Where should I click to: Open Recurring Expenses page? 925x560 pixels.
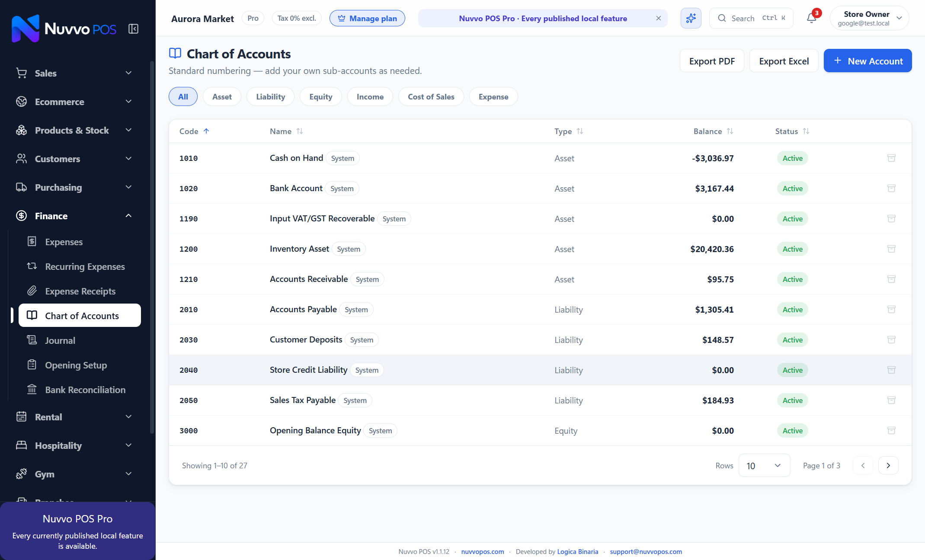coord(80,266)
